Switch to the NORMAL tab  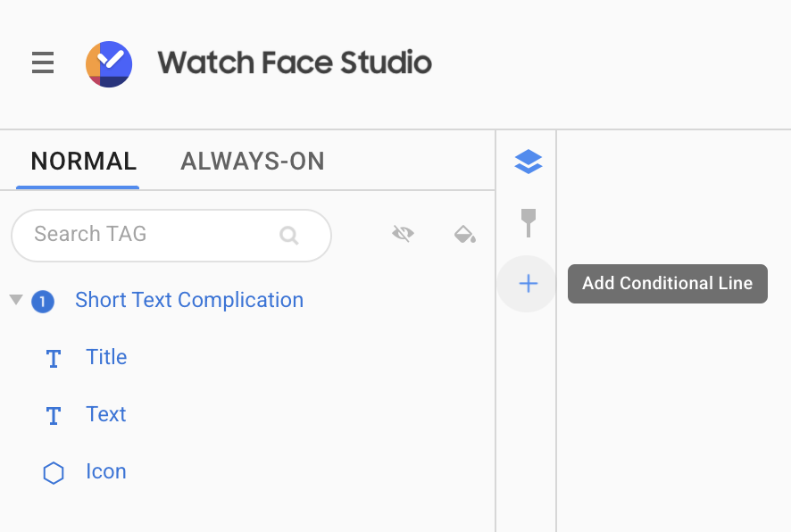(84, 162)
